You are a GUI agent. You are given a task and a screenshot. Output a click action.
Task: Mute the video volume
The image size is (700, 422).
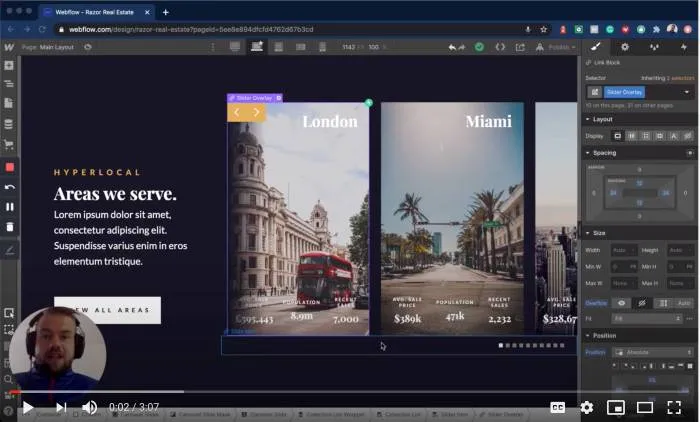pos(89,407)
